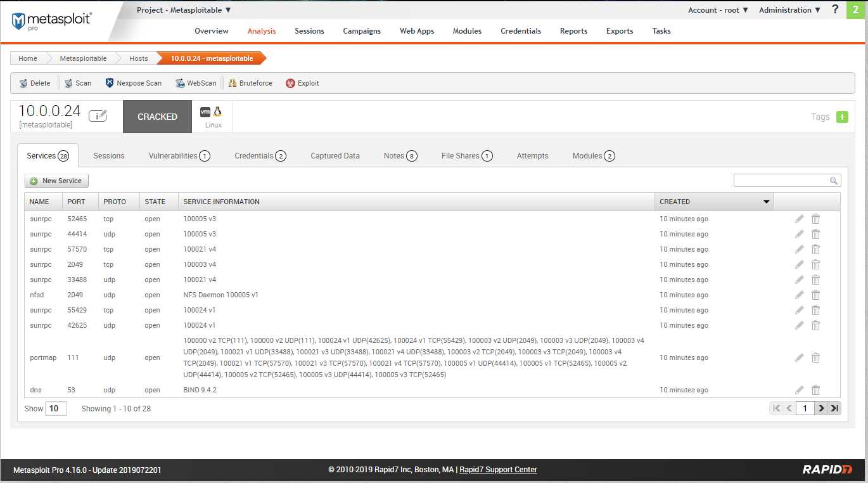
Task: Click the Delete toolbar button
Action: click(35, 83)
